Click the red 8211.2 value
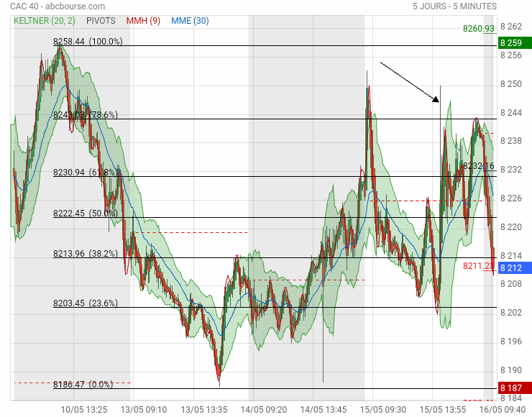Viewport: 532px width, 417px height. click(478, 266)
